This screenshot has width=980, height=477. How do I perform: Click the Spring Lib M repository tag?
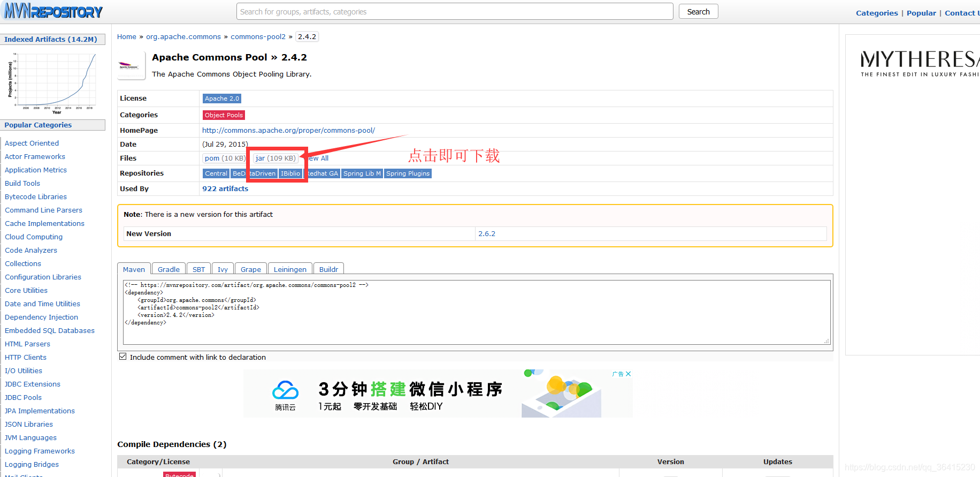point(362,173)
